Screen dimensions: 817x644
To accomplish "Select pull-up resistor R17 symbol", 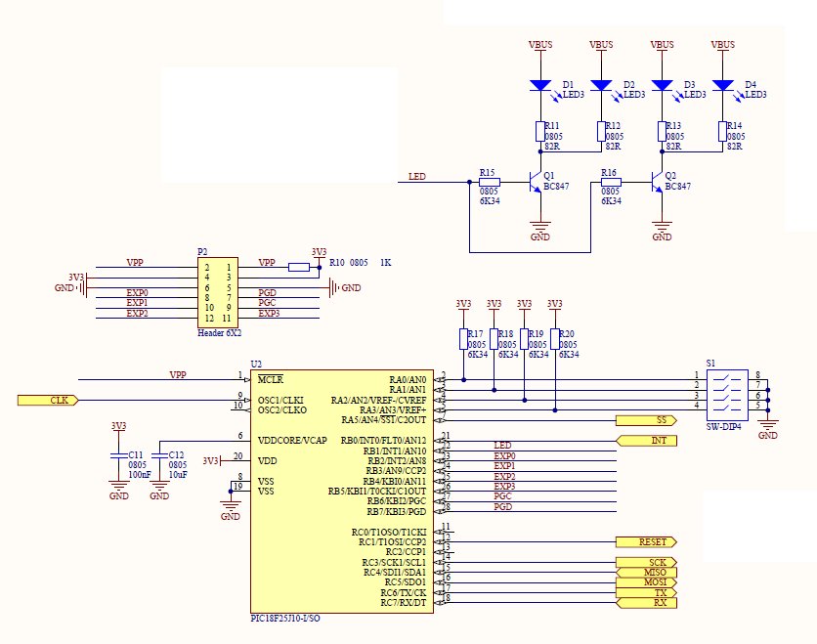I will click(464, 339).
